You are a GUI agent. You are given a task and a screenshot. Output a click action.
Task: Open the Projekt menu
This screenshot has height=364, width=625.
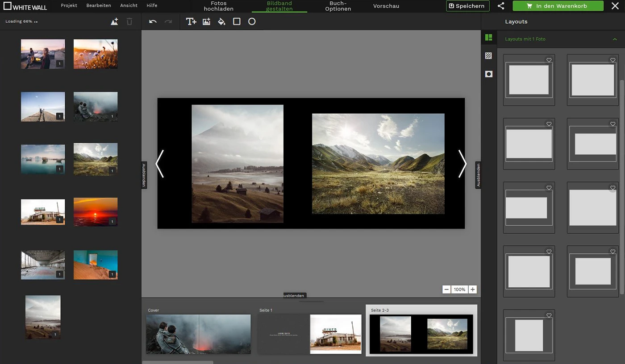coord(69,5)
